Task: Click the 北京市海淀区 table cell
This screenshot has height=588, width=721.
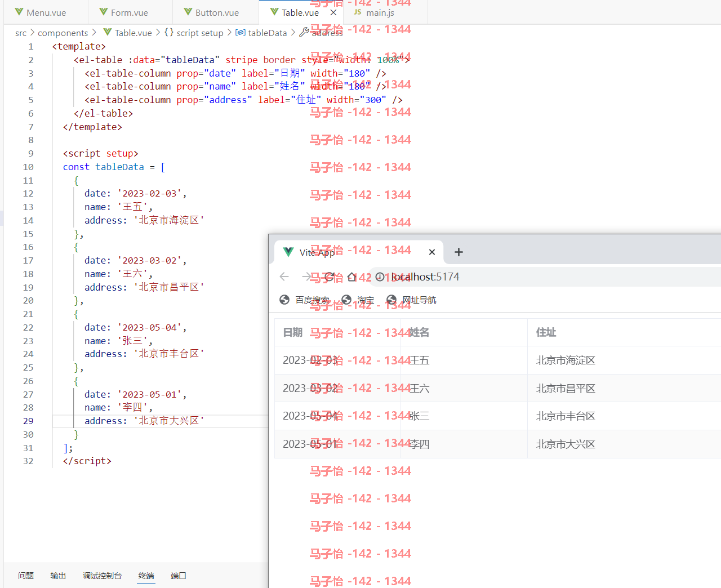Action: [x=624, y=360]
